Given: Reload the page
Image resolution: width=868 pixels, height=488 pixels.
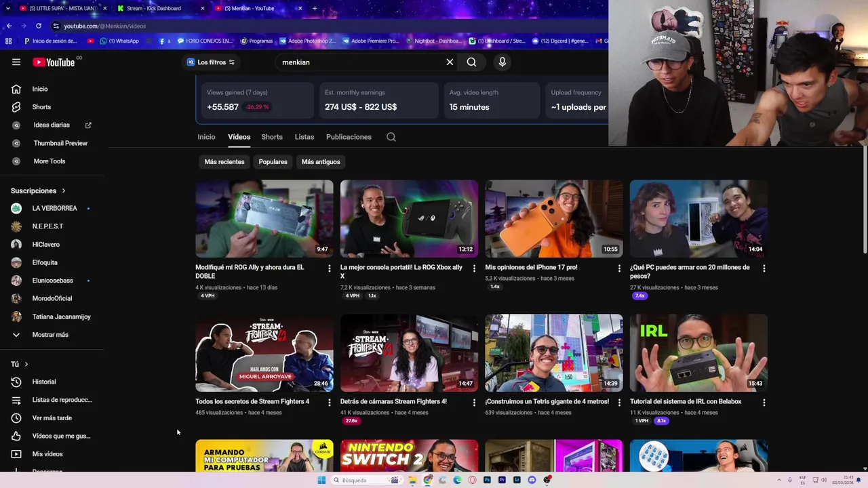Looking at the screenshot, I should click(x=39, y=26).
